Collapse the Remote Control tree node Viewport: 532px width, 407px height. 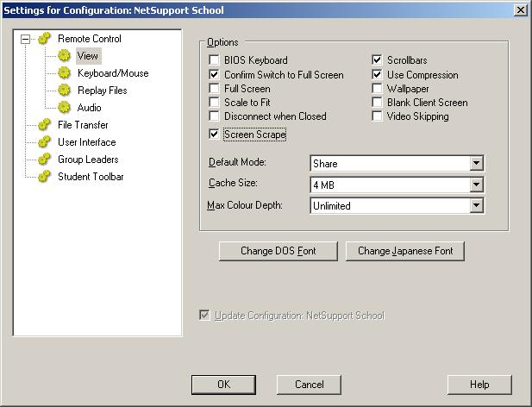[25, 39]
